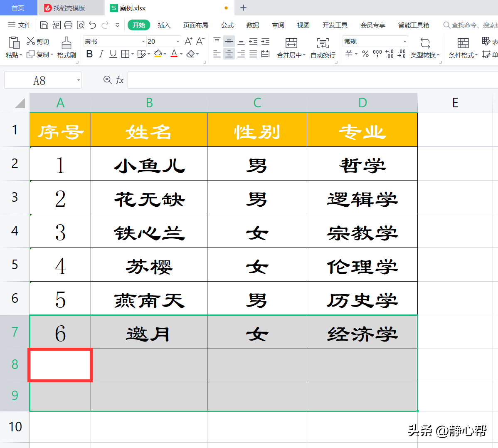Toggle Italic formatting
The width and height of the screenshot is (498, 448).
coord(101,54)
